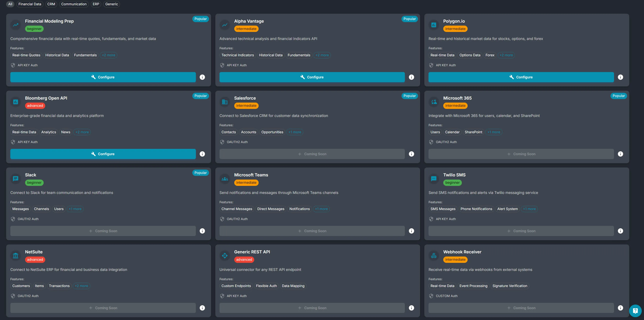
Task: Configure the Bloomberg Open API connector
Action: pos(103,154)
